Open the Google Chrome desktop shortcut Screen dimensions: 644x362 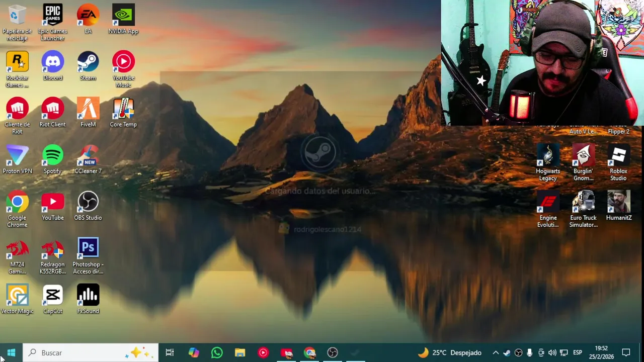[x=17, y=210]
